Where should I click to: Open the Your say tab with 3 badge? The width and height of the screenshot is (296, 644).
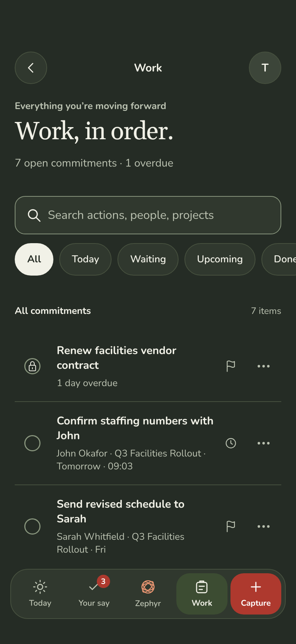tap(94, 594)
